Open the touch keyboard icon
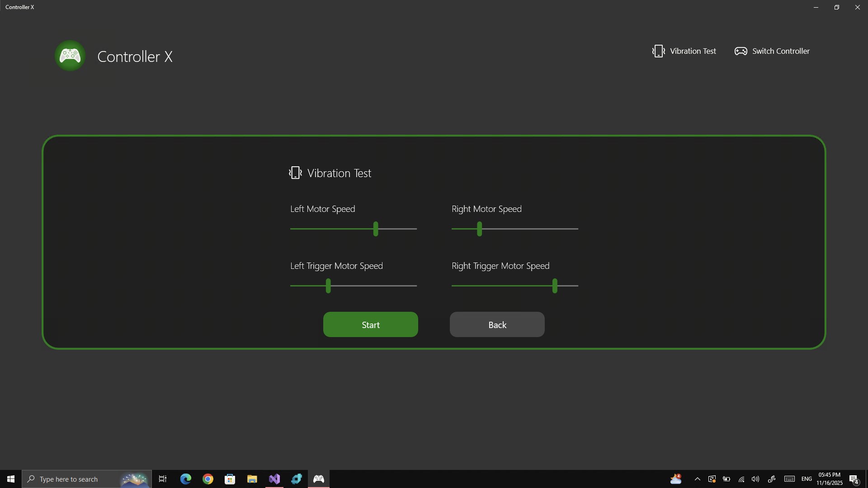The image size is (868, 488). (x=789, y=479)
